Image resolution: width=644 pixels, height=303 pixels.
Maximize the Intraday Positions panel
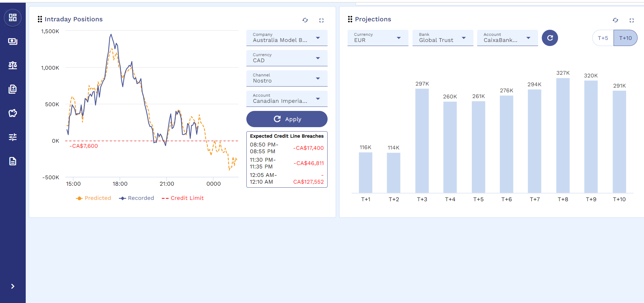tap(321, 20)
